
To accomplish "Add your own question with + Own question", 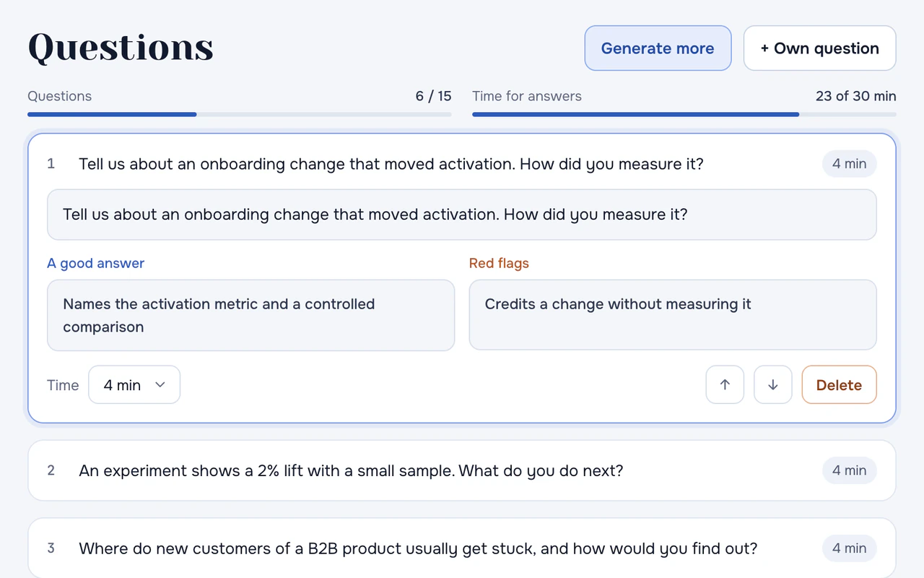I will 820,48.
